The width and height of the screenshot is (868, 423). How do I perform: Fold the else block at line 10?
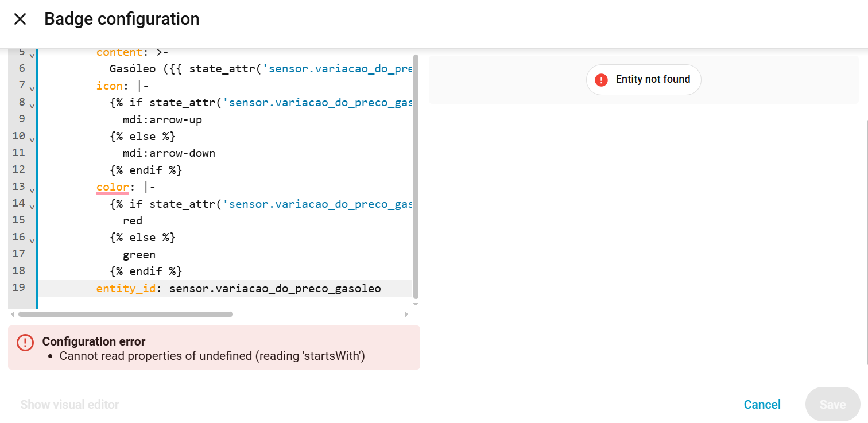pyautogui.click(x=32, y=139)
